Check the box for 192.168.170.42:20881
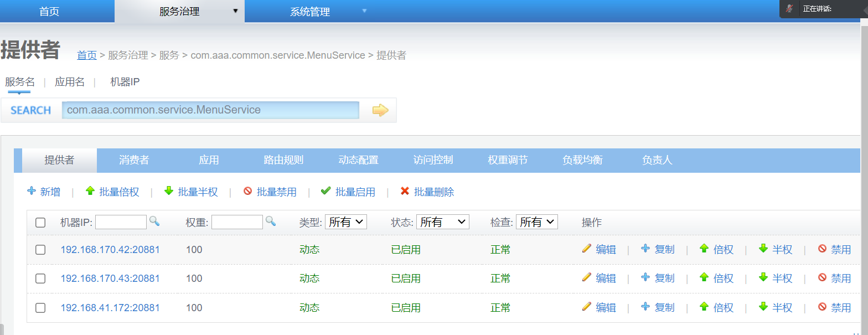Screen dimensions: 868x335 coord(40,250)
